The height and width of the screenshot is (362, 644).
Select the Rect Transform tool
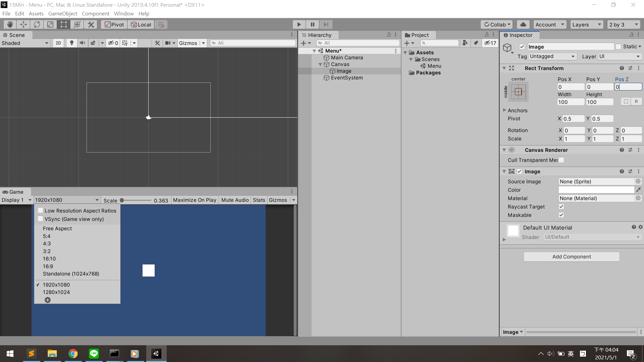(64, 24)
